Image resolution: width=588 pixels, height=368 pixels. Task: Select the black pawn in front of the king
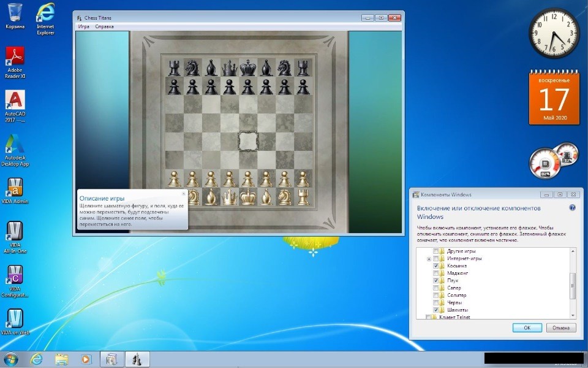click(x=247, y=86)
